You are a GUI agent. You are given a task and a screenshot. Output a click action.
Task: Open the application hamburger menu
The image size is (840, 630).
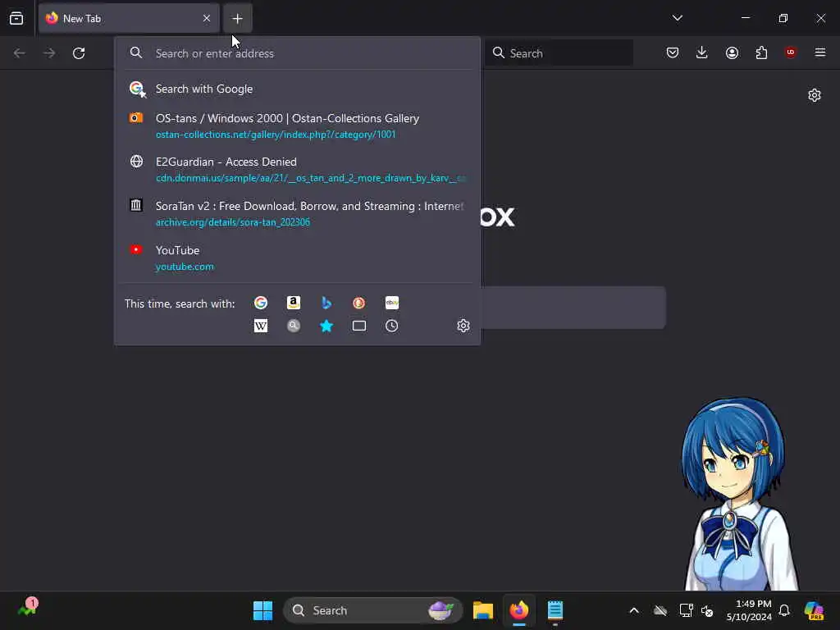[820, 52]
